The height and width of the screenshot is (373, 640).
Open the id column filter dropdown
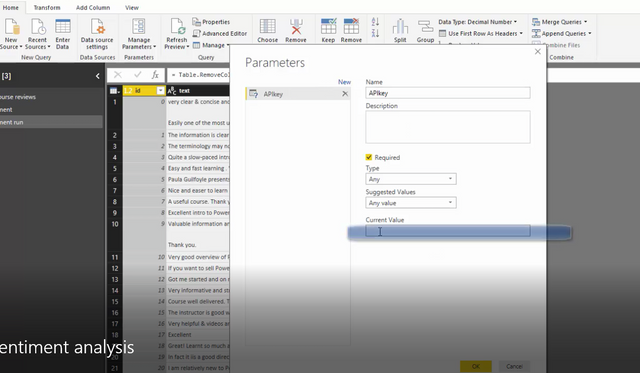click(x=160, y=91)
